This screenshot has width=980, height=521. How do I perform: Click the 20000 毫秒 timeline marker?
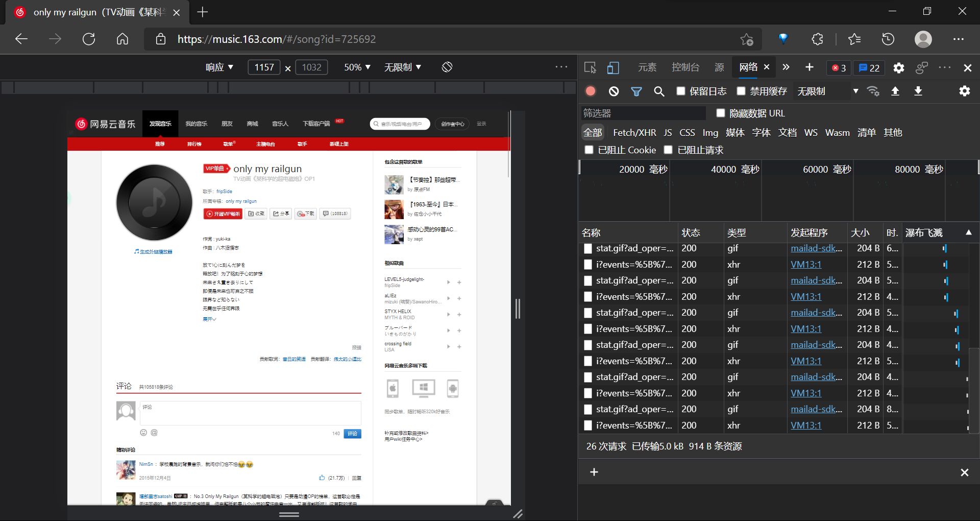pyautogui.click(x=643, y=169)
